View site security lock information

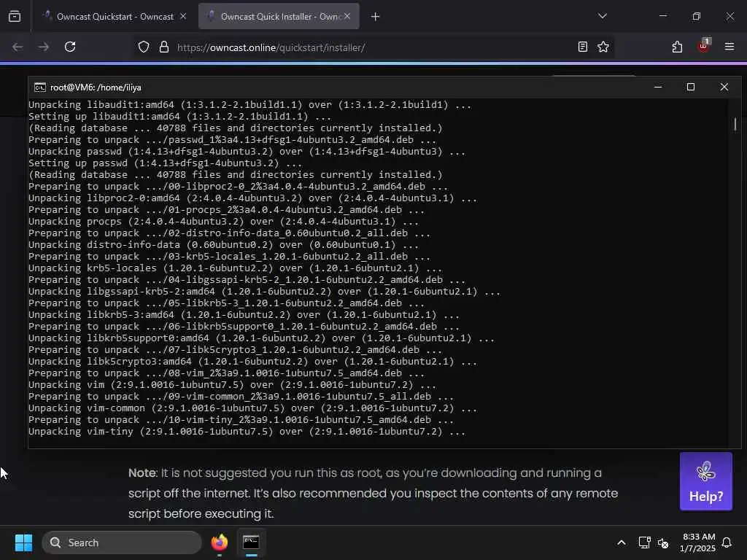[164, 47]
